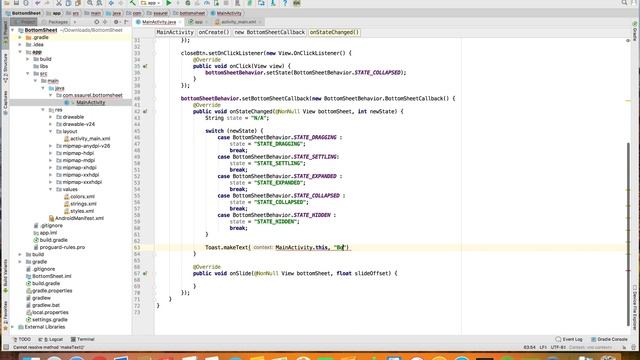Collapse the src folder node

pos(28,73)
